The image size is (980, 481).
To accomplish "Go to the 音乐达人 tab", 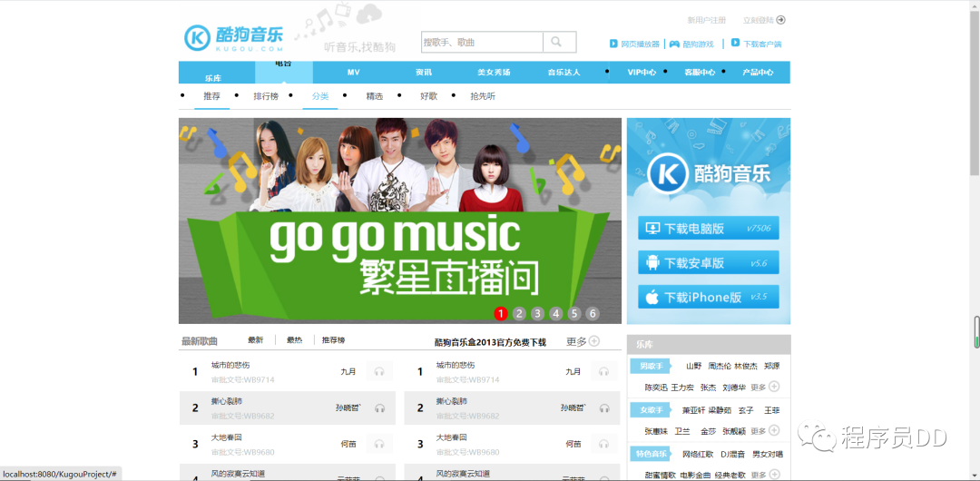I will pos(563,72).
